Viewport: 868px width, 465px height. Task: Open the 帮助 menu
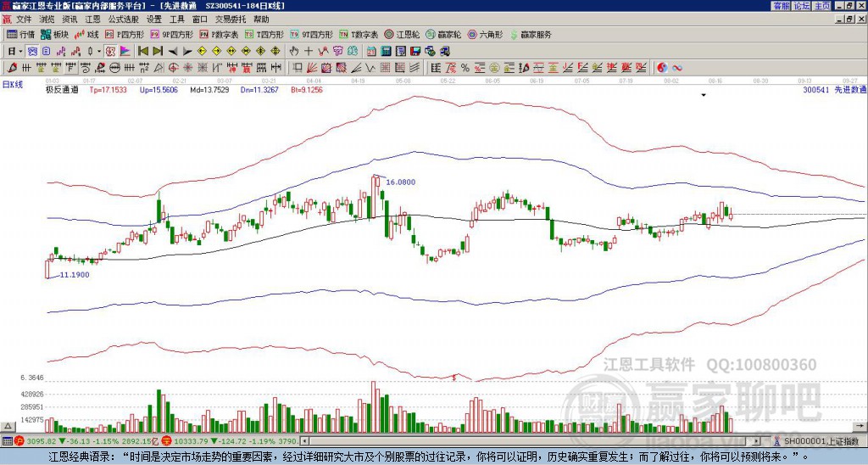click(x=261, y=20)
